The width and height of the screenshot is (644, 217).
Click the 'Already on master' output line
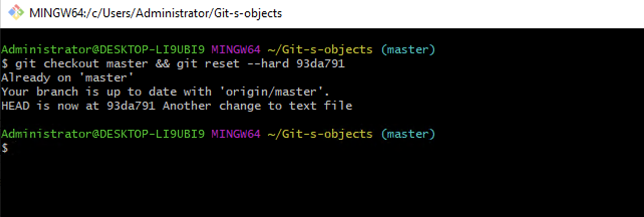point(68,78)
